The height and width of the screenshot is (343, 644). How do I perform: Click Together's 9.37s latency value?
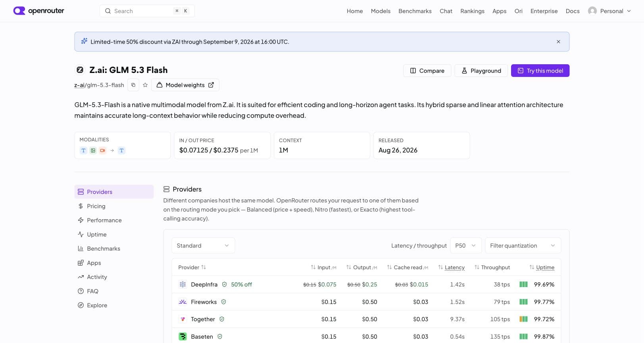(x=457, y=319)
